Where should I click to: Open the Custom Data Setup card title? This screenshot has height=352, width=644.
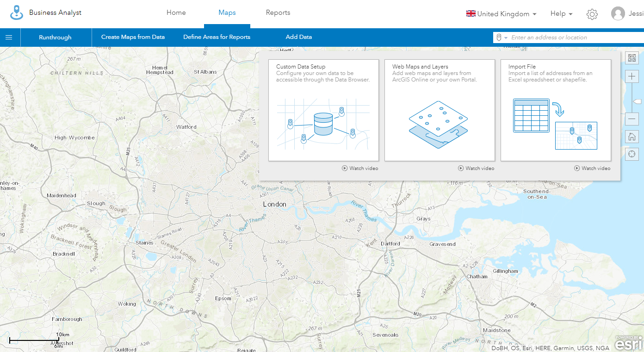pyautogui.click(x=301, y=67)
